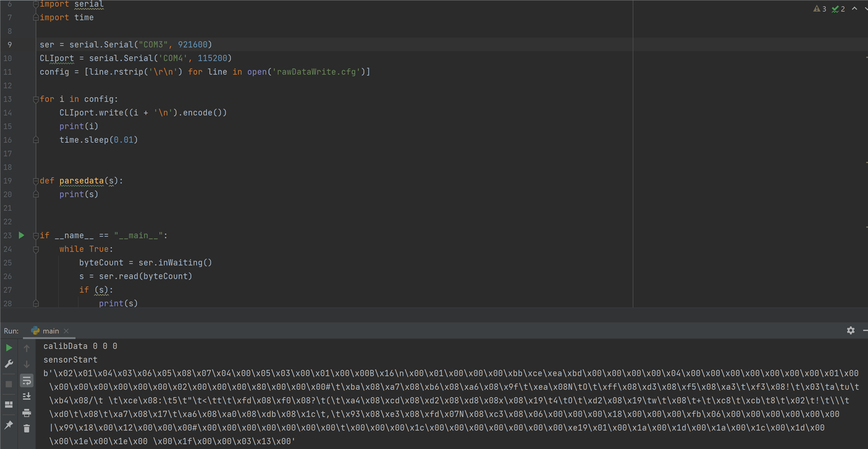
Task: Pin the Run tab using pin icon
Action: pos(9,425)
